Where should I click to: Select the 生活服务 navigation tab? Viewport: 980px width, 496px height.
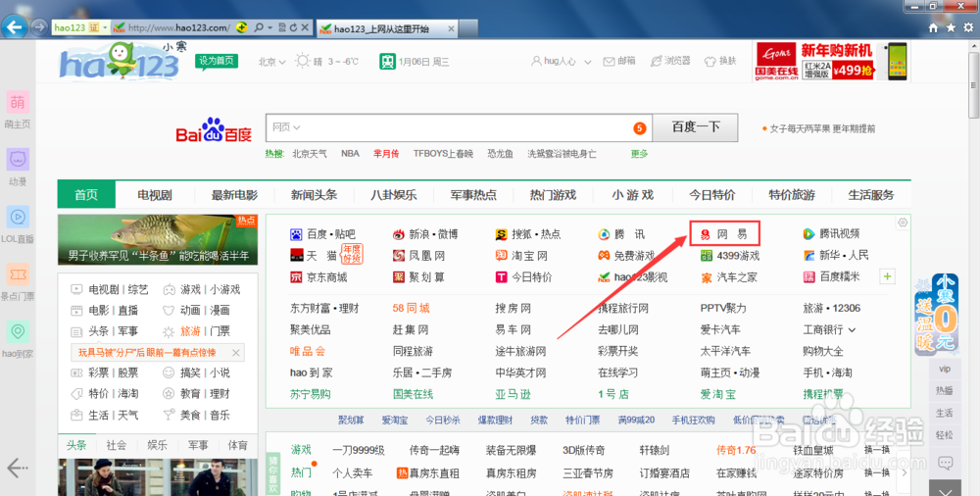tap(870, 194)
